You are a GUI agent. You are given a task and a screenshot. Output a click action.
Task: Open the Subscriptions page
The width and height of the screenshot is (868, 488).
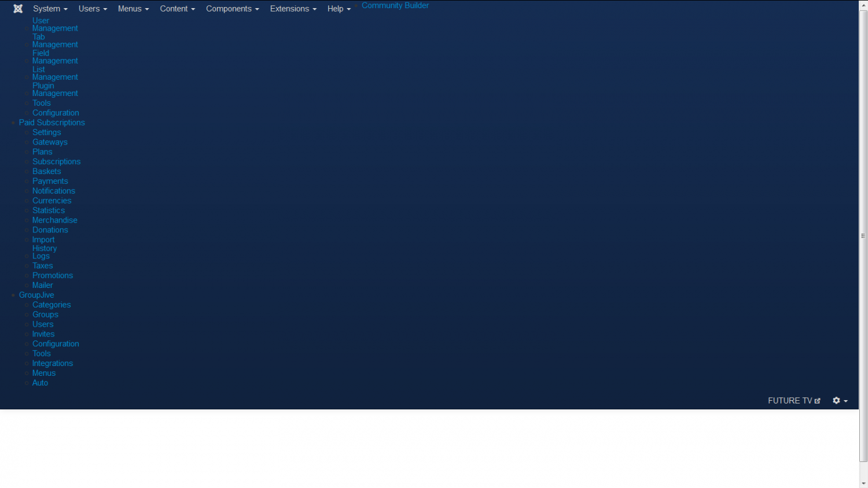[x=57, y=162]
